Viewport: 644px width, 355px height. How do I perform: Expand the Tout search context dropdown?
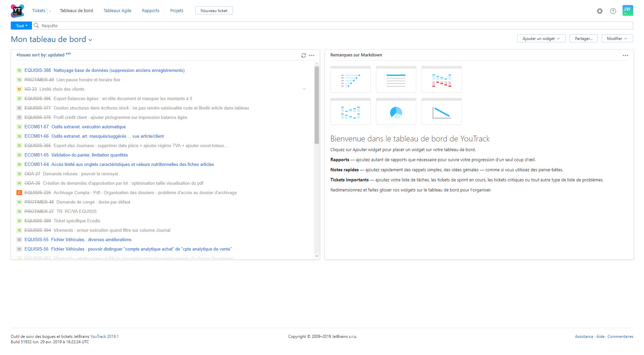(21, 26)
